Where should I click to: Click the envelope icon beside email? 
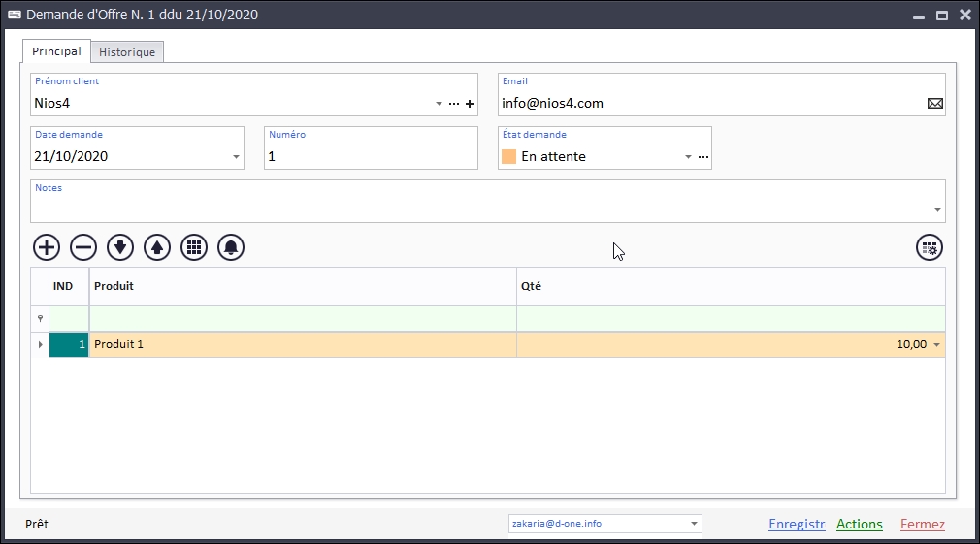pyautogui.click(x=935, y=104)
